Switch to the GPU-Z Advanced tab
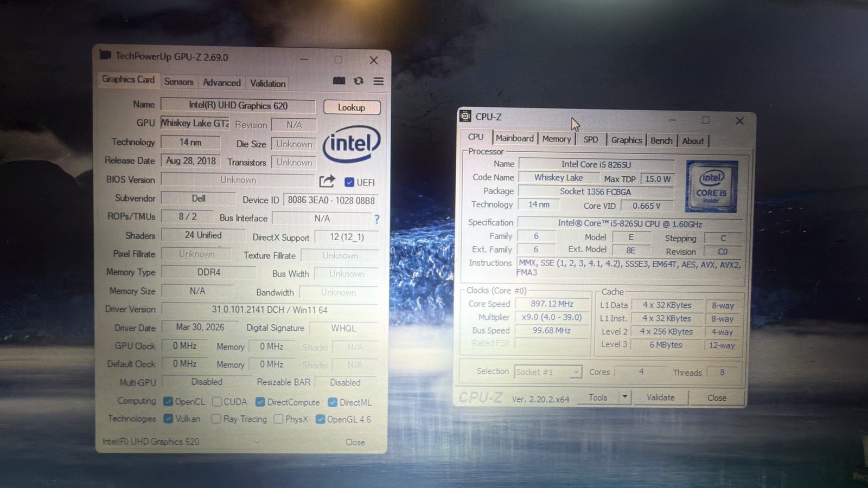 221,82
